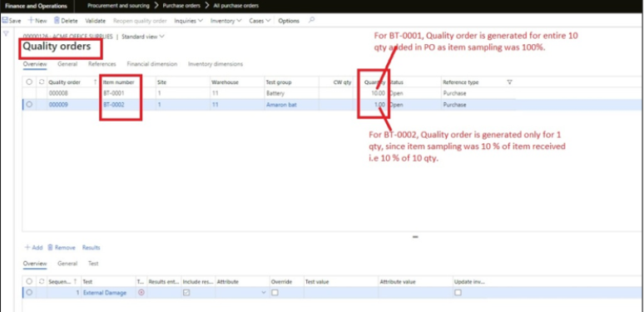Toggle the Update inventory checkbox
Viewport: 644px width, 312px height.
click(458, 293)
